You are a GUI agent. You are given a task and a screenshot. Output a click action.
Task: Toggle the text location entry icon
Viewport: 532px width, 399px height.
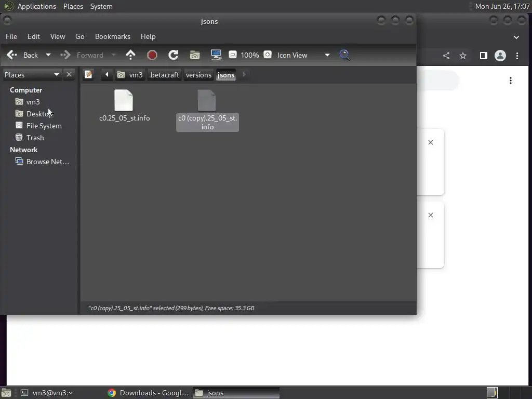[x=88, y=74]
